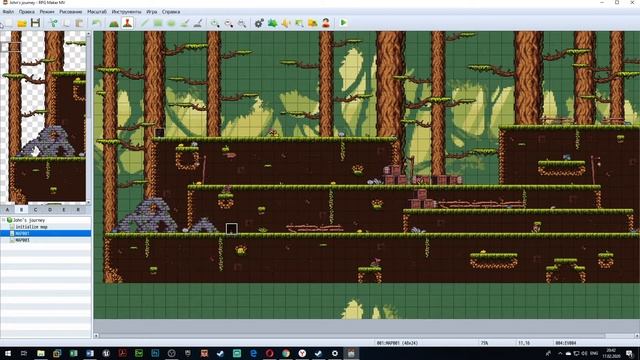Open the Event Searcher icon
This screenshot has width=640, height=360.
click(x=299, y=23)
